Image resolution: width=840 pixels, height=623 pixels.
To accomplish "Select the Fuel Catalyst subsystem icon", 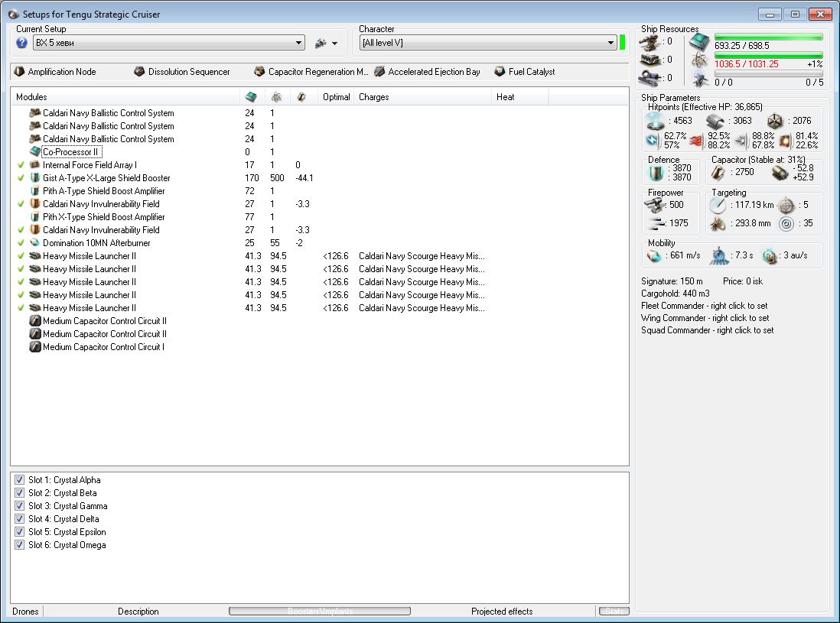I will [500, 71].
